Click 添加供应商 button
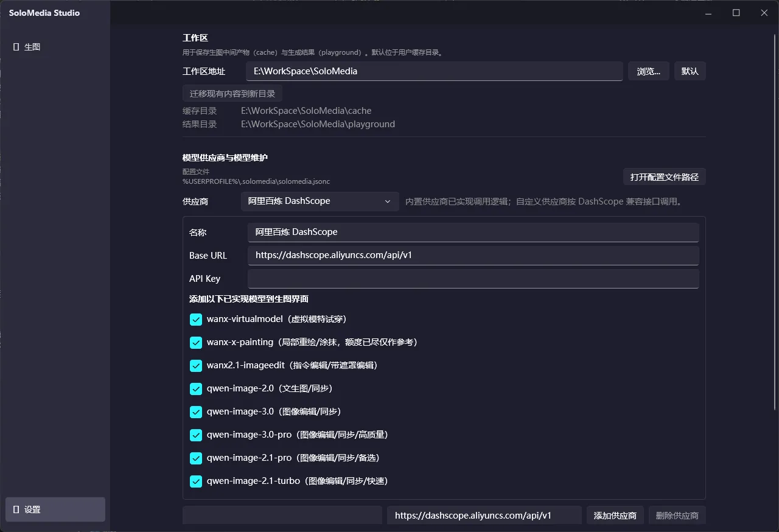779x532 pixels. (615, 515)
